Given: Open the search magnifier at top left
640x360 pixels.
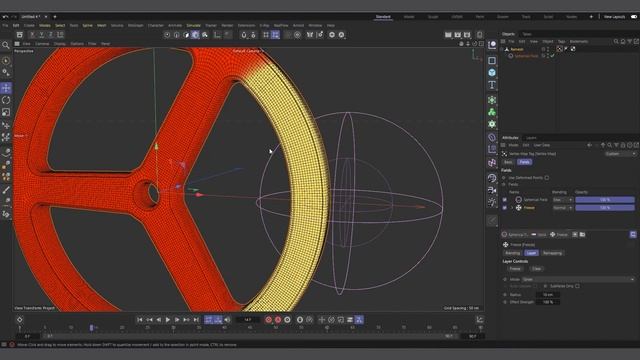Looking at the screenshot, I should click(6, 45).
